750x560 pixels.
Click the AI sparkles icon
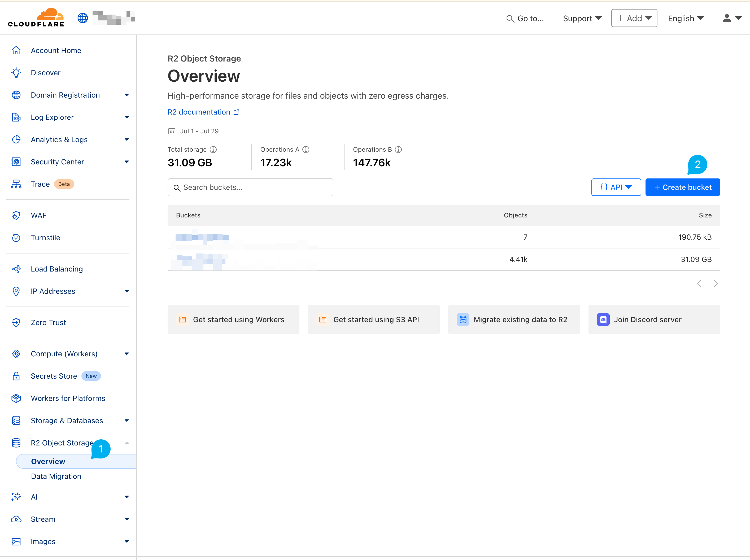coord(16,497)
